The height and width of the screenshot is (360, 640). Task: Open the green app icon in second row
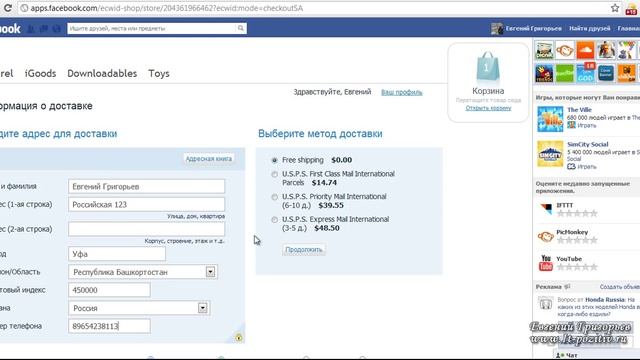tap(564, 73)
